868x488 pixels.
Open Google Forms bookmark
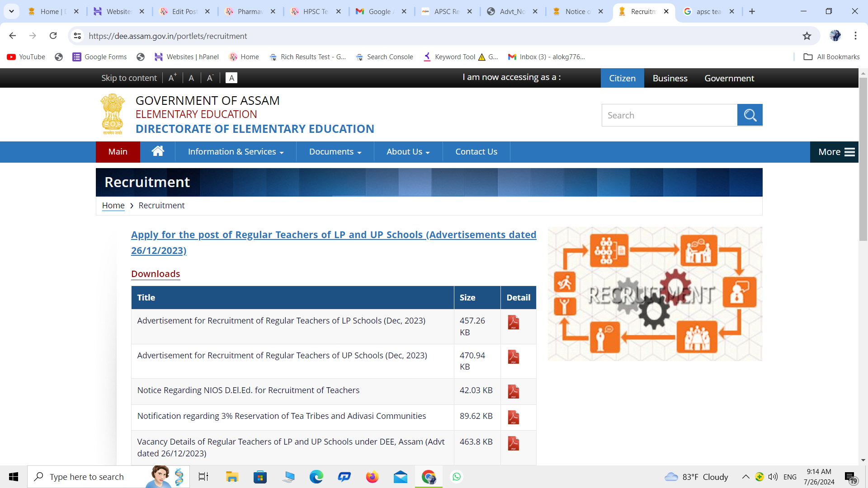(x=99, y=57)
